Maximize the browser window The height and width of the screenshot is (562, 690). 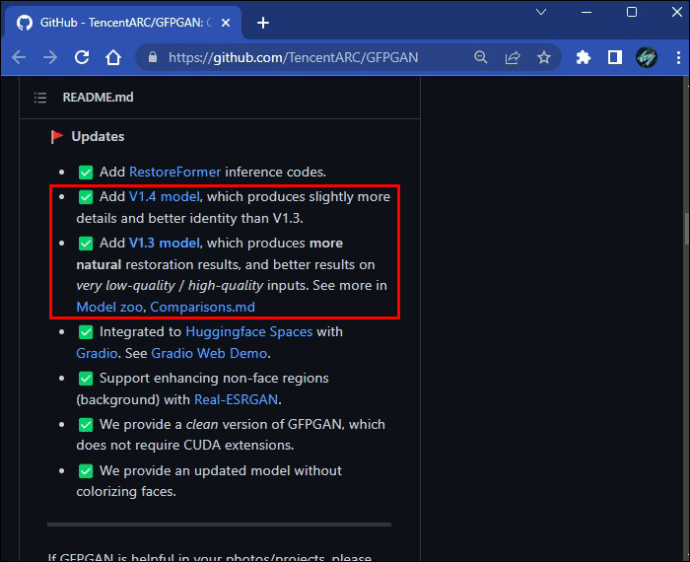pyautogui.click(x=631, y=12)
